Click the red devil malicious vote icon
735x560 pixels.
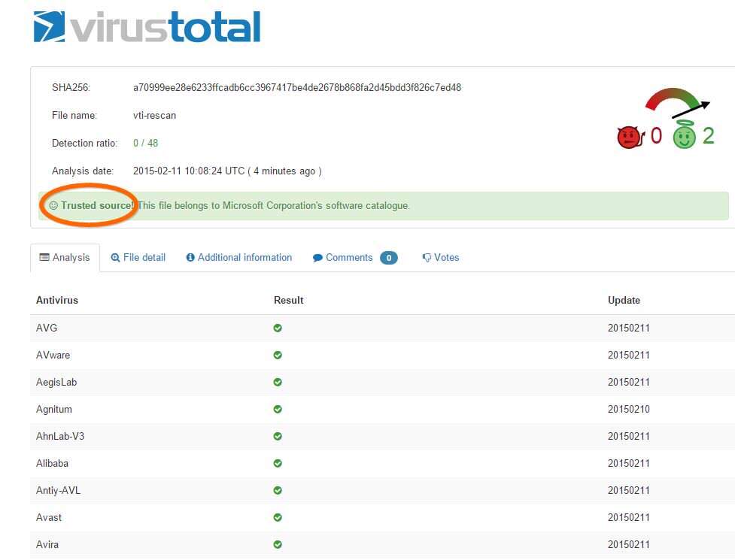pos(629,137)
